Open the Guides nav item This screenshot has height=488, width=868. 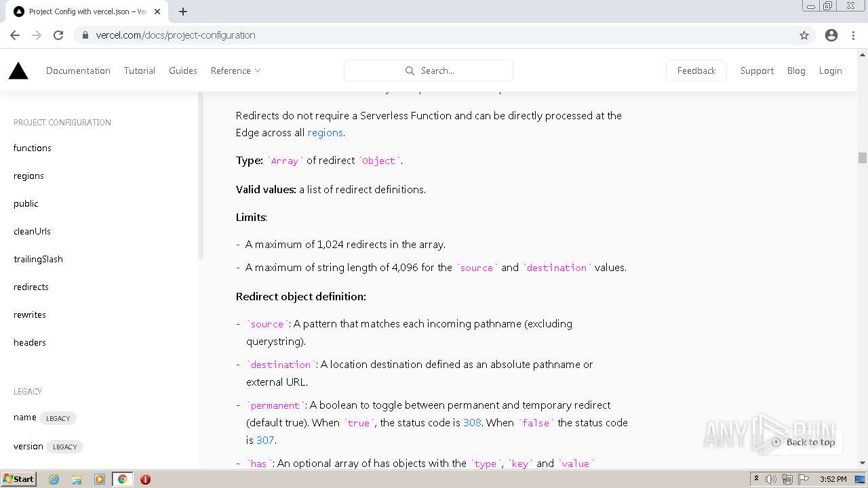pyautogui.click(x=183, y=70)
